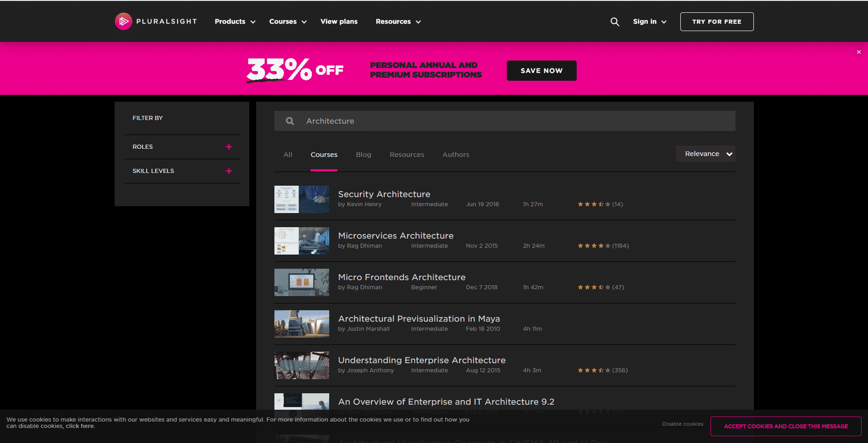Switch to the Resources results tab
This screenshot has width=868, height=443.
(x=407, y=155)
